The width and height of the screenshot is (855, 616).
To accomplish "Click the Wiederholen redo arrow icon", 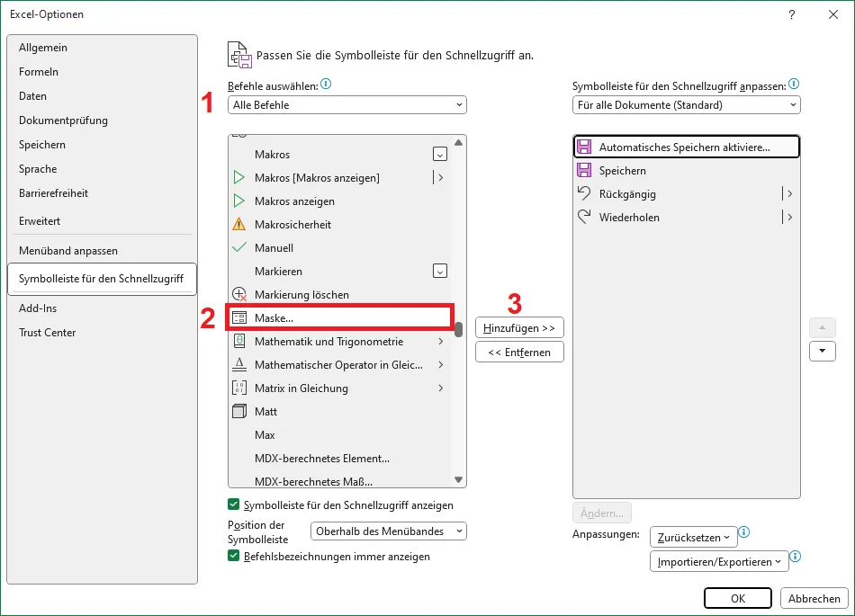I will (584, 217).
